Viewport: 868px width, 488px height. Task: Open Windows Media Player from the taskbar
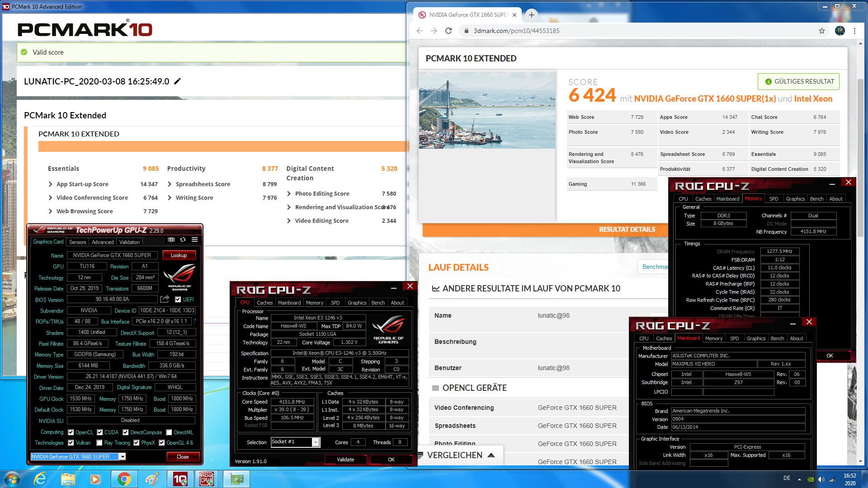pyautogui.click(x=95, y=479)
